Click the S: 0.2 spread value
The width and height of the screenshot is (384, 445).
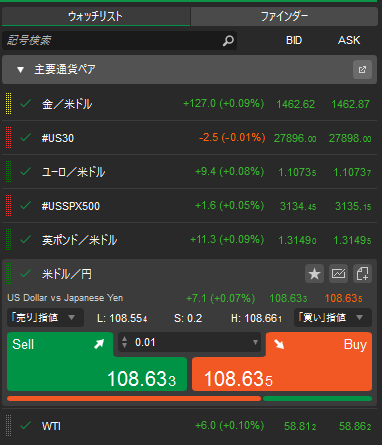(x=188, y=318)
